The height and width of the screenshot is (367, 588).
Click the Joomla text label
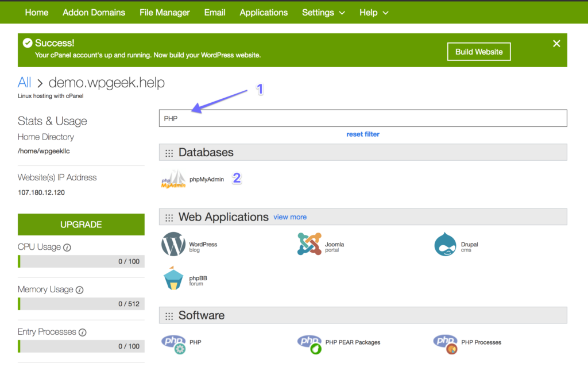pos(335,244)
